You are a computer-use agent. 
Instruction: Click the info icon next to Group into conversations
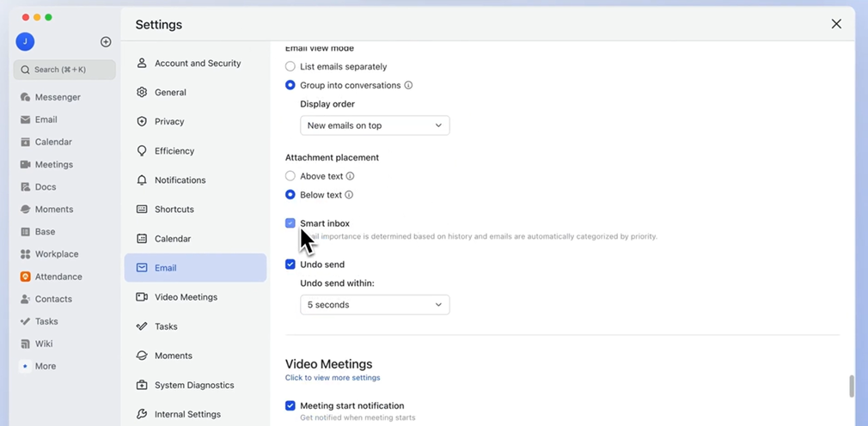pos(408,85)
